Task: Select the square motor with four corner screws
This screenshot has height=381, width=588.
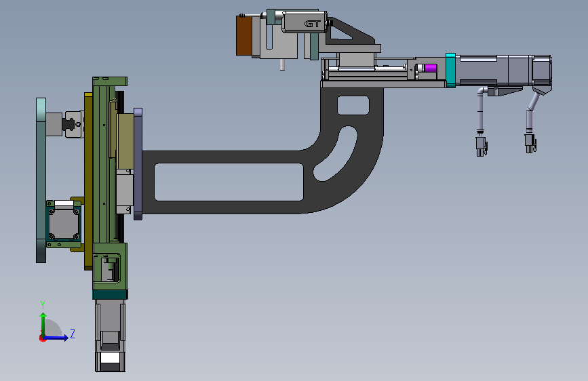Action: tap(64, 223)
